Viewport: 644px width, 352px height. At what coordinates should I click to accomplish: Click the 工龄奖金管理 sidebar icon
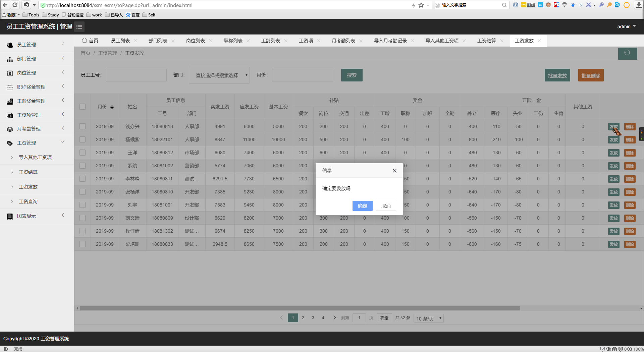pyautogui.click(x=10, y=101)
